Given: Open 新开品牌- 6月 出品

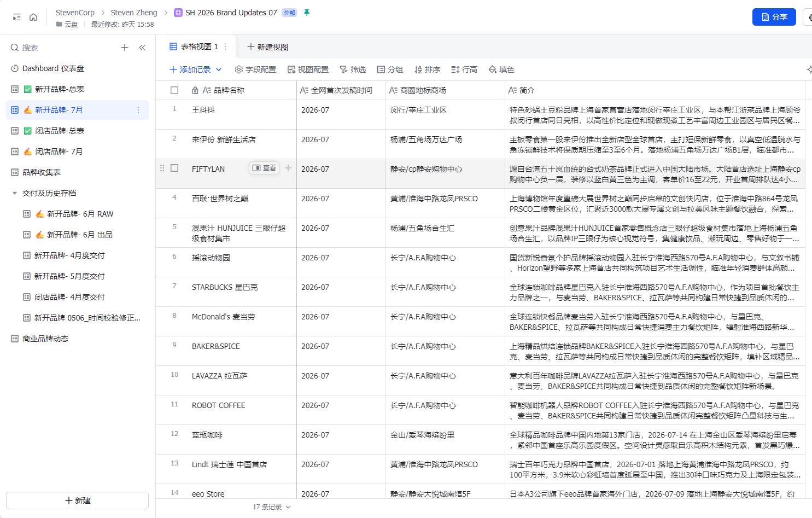Looking at the screenshot, I should (77, 235).
